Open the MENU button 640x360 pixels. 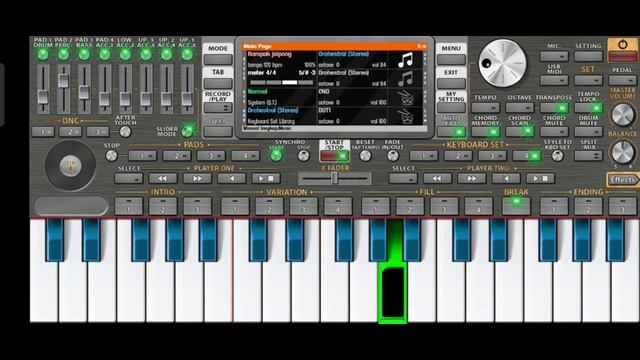[451, 60]
